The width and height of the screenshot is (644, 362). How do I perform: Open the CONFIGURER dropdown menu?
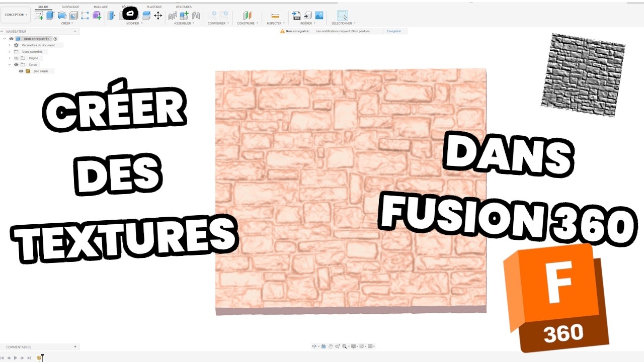[x=218, y=23]
